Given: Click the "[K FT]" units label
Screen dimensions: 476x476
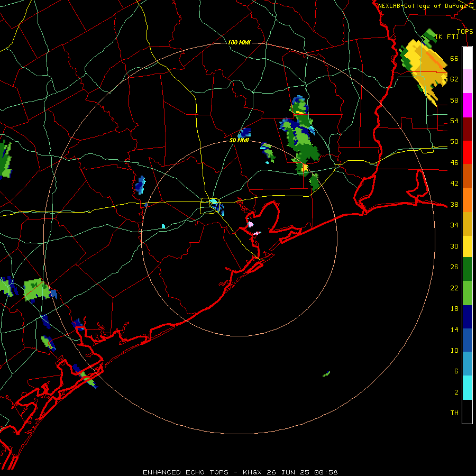Looking at the screenshot, I should 447,36.
